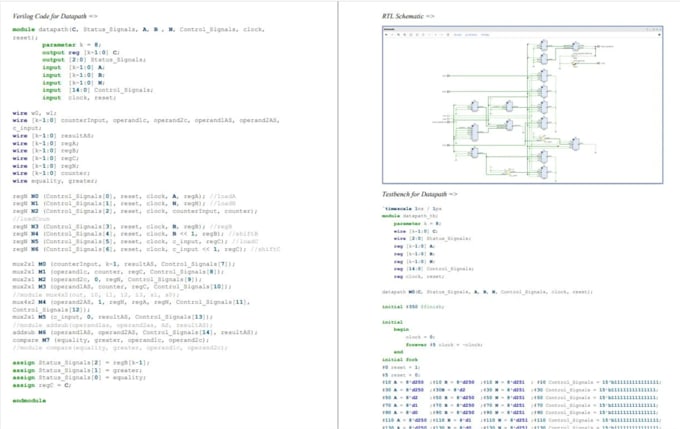680x429 pixels.
Task: Click the back arrow in the schematic toolbar
Action: coord(386,35)
